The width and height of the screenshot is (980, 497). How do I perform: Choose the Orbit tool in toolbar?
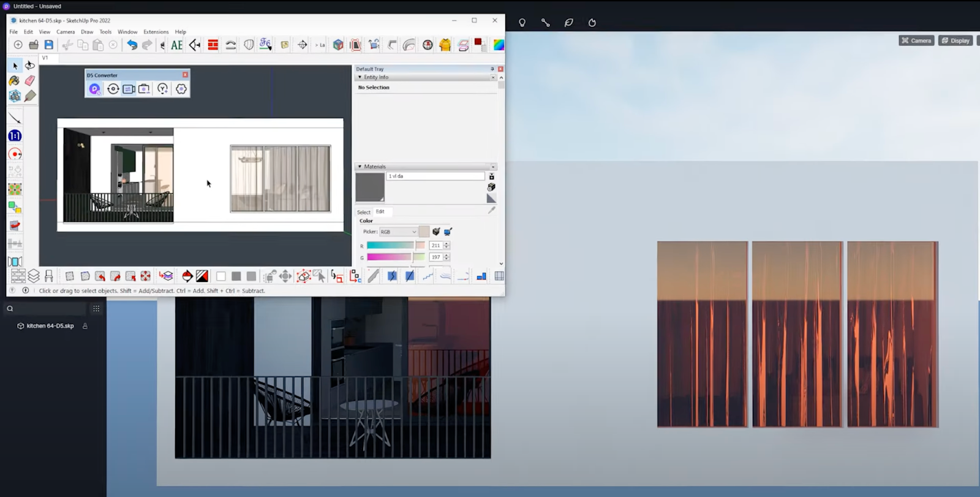point(29,65)
